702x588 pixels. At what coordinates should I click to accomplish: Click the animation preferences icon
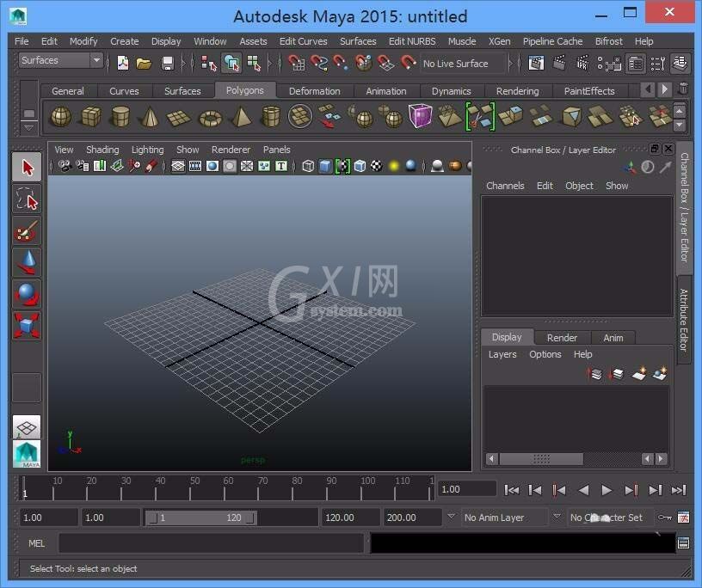click(x=683, y=518)
